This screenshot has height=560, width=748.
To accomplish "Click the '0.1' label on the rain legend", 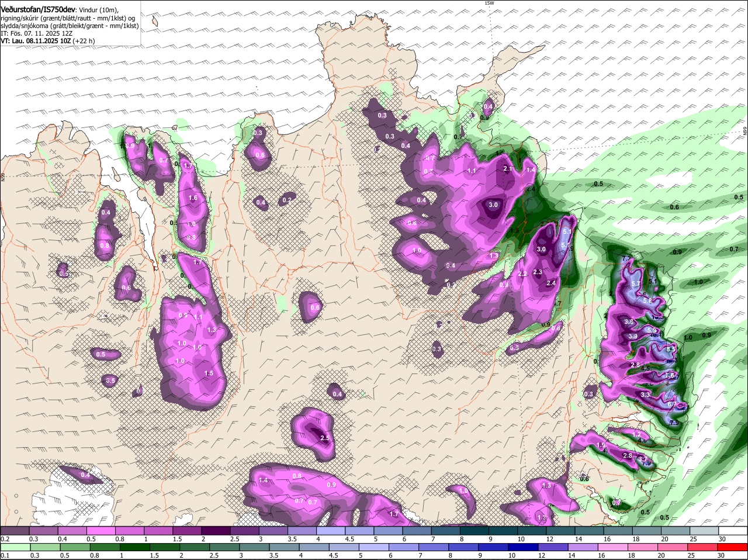I will [5, 555].
